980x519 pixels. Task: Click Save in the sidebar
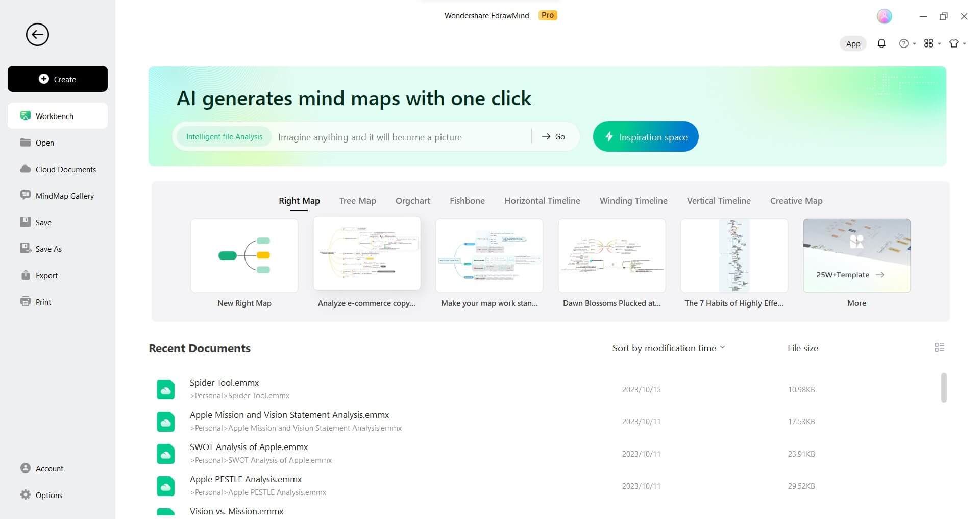(x=58, y=222)
